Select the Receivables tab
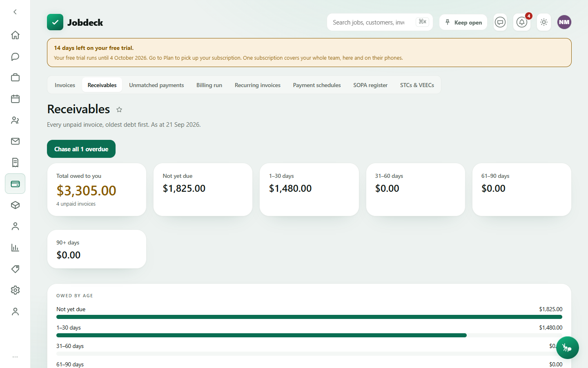Viewport: 588px width, 368px height. (102, 85)
